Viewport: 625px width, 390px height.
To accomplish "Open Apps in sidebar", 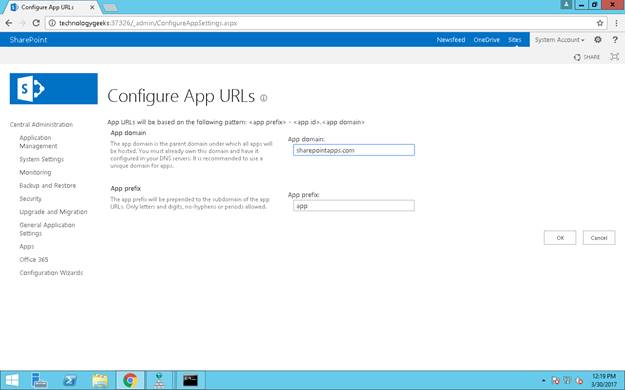I will 27,246.
